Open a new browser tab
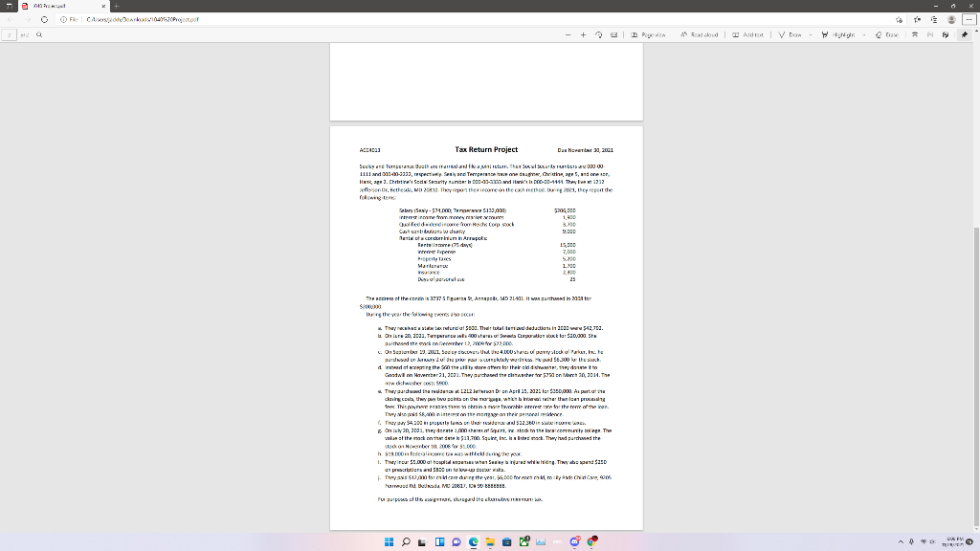 115,6
